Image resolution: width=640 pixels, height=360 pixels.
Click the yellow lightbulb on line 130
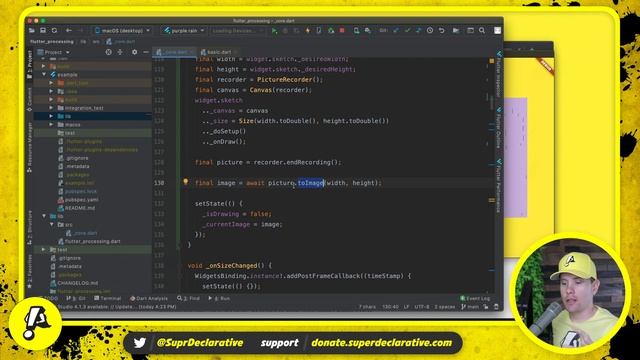(186, 182)
